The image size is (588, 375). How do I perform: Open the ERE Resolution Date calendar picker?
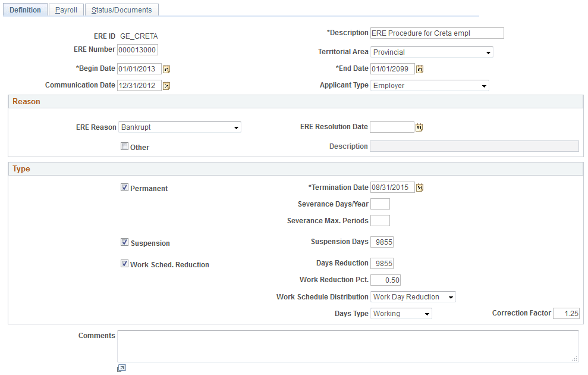419,127
